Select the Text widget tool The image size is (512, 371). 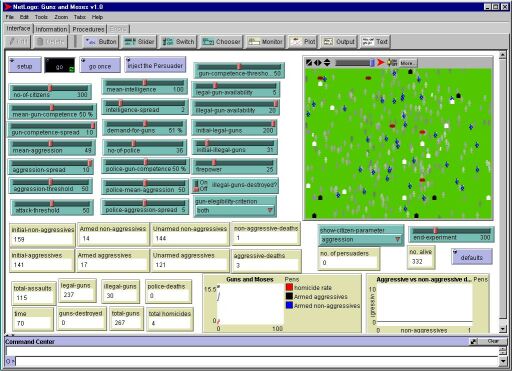(375, 42)
